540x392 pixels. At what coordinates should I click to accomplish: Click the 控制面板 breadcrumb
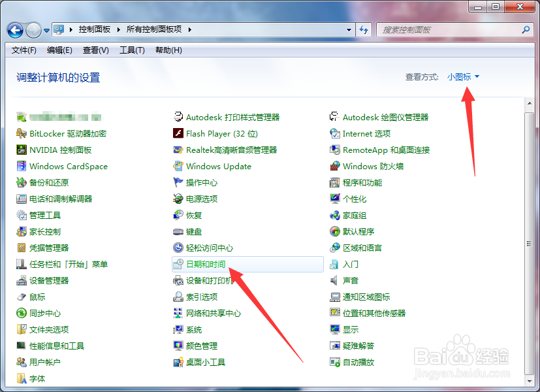[x=95, y=29]
